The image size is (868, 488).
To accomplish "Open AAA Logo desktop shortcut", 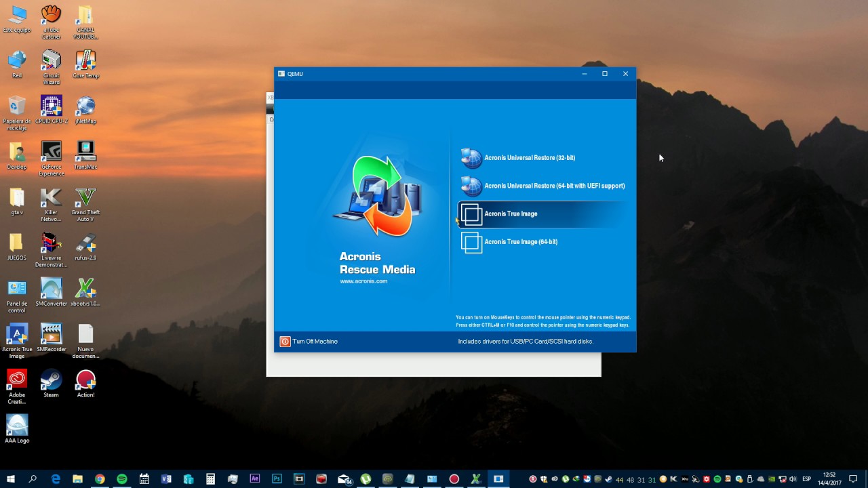I will pyautogui.click(x=17, y=429).
